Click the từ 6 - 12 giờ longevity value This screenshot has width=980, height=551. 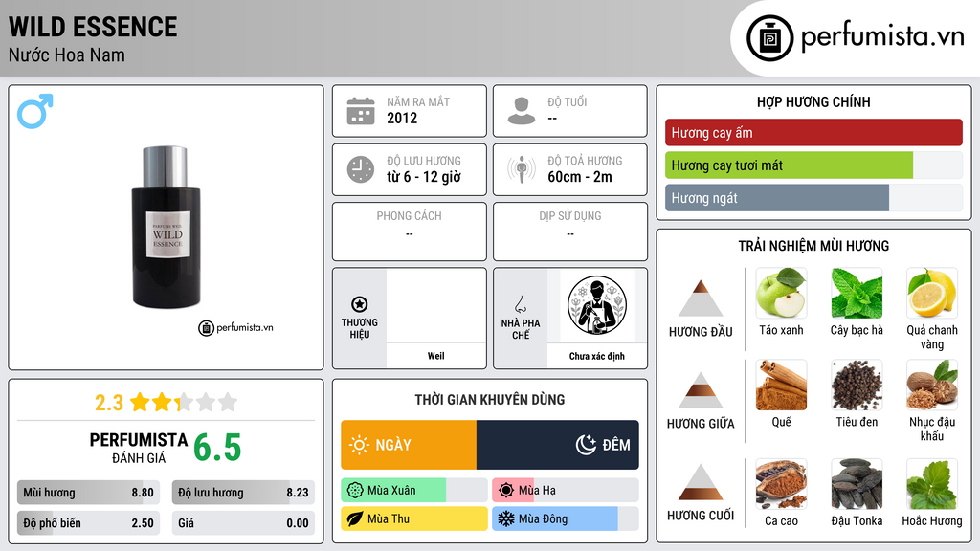[424, 177]
